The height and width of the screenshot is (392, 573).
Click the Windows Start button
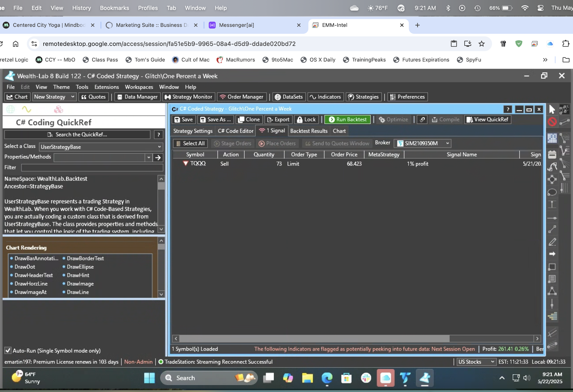tap(150, 378)
